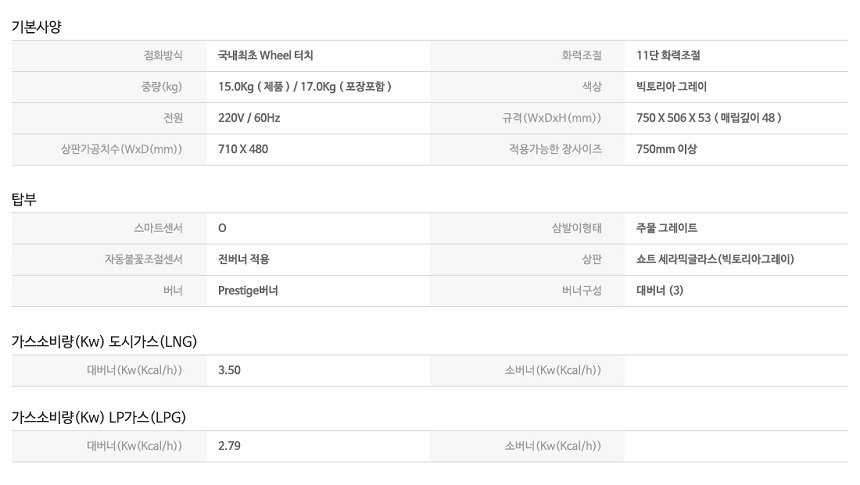
Task: Select the weight value 15.0Kg (제품)
Action: tap(253, 87)
